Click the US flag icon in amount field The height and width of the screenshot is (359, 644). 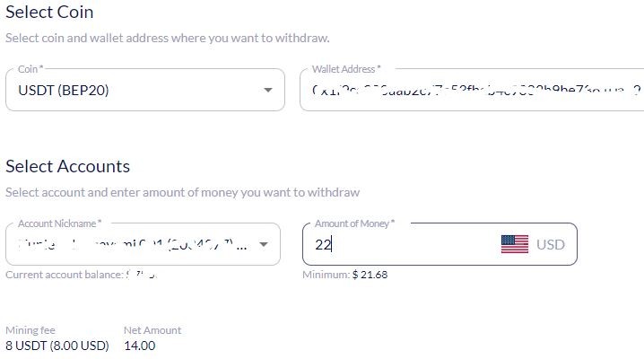515,244
